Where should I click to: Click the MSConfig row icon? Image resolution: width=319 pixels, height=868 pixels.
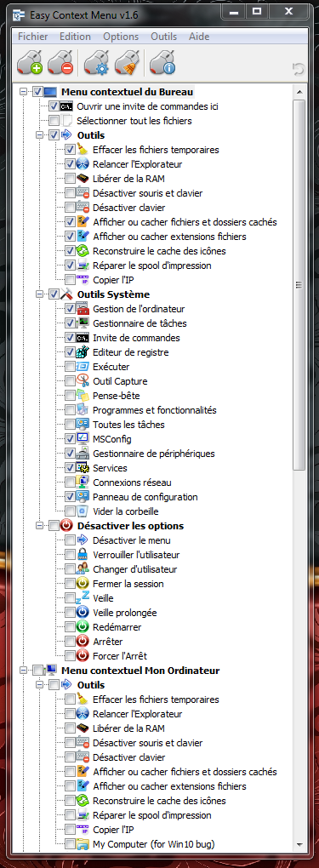pos(83,439)
